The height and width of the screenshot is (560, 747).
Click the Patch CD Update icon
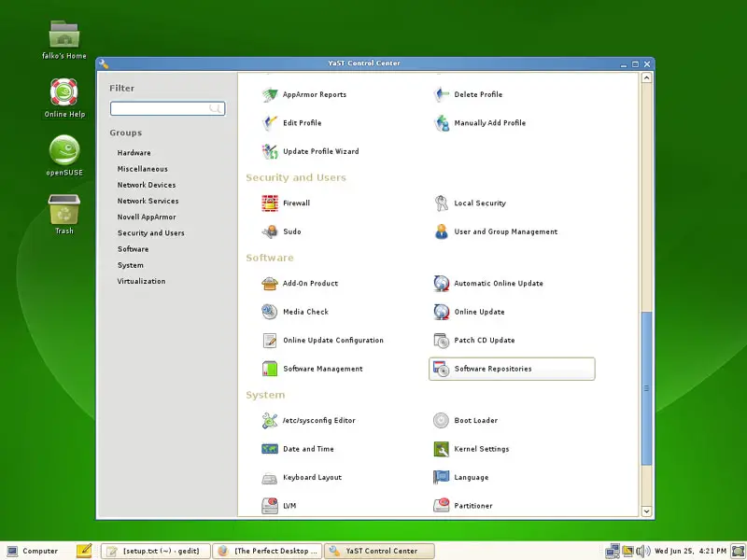[441, 341]
